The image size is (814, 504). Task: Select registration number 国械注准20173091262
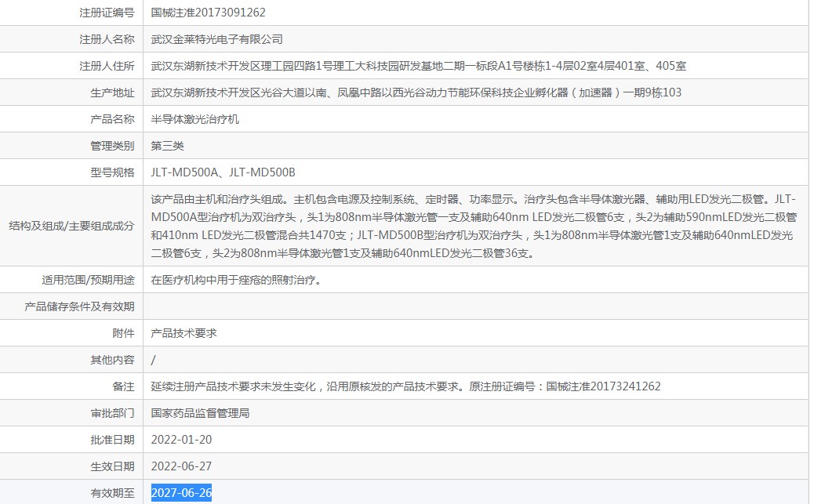(208, 13)
